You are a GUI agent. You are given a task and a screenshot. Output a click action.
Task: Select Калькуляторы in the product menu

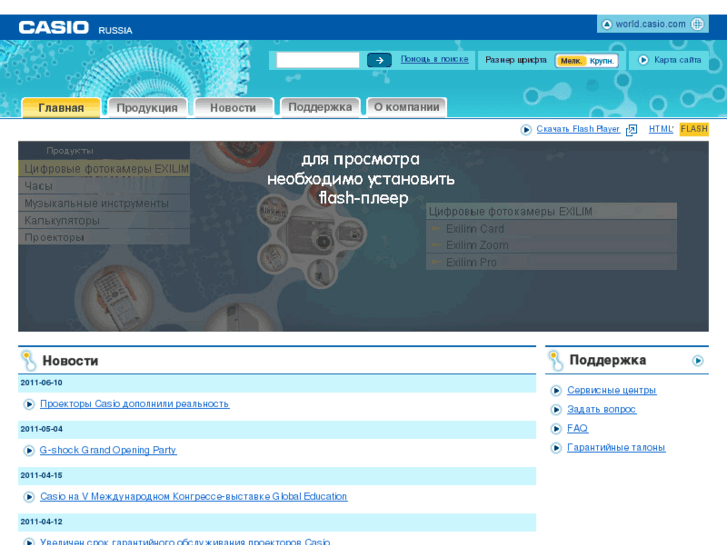tap(104, 220)
